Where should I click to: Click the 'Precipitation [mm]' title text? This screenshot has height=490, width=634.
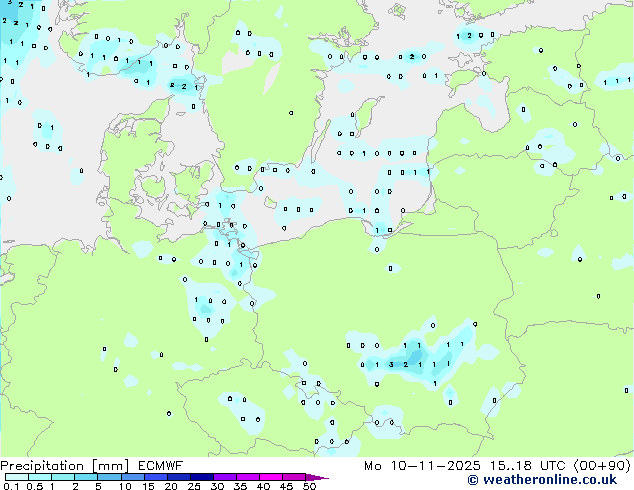(65, 466)
